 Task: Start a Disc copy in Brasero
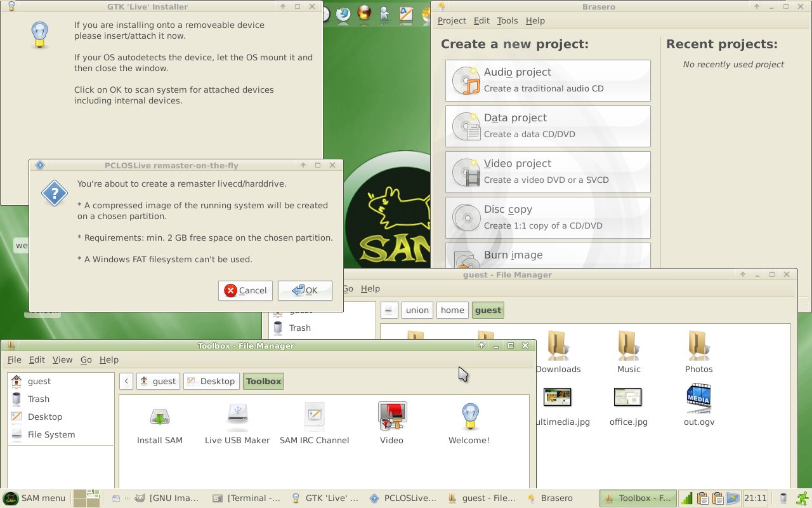(x=548, y=218)
